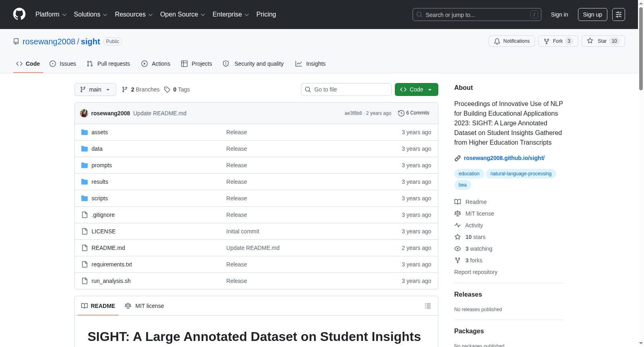Click the Search or jump to field

pyautogui.click(x=477, y=15)
